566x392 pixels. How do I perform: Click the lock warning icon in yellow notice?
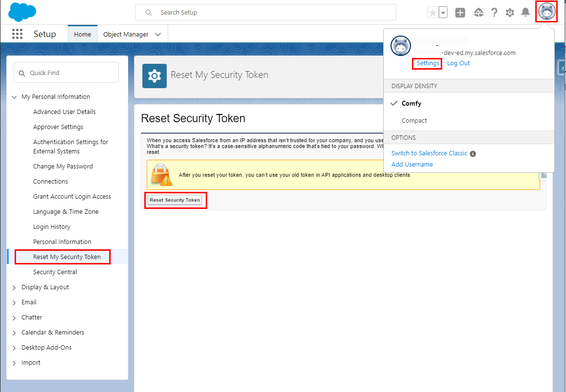click(161, 175)
